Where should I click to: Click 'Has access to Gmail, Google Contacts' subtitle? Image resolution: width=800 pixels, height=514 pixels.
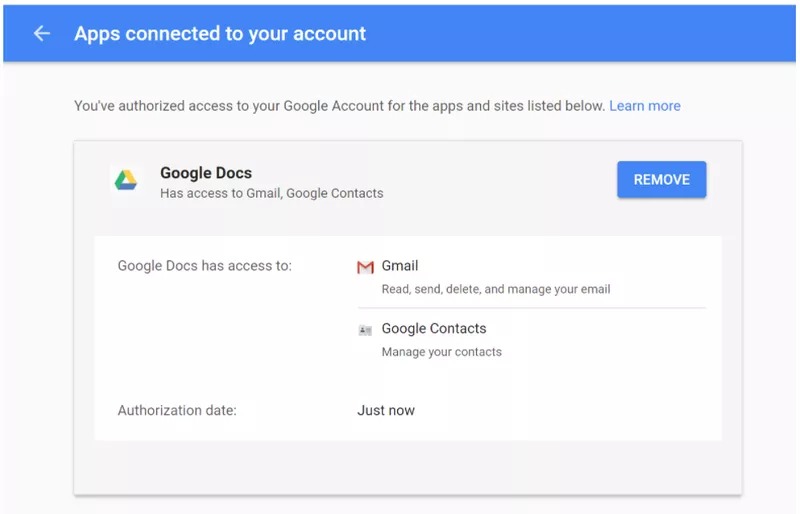271,193
